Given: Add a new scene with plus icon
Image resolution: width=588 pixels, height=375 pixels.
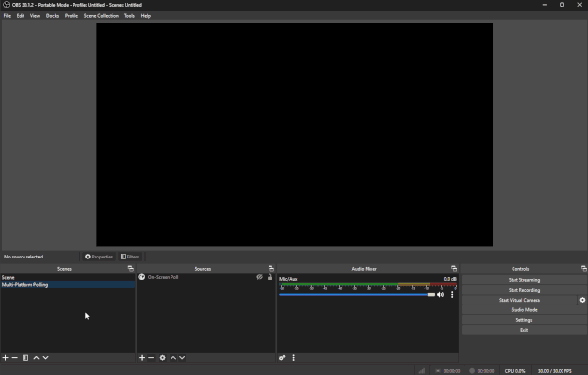Looking at the screenshot, I should pyautogui.click(x=5, y=358).
